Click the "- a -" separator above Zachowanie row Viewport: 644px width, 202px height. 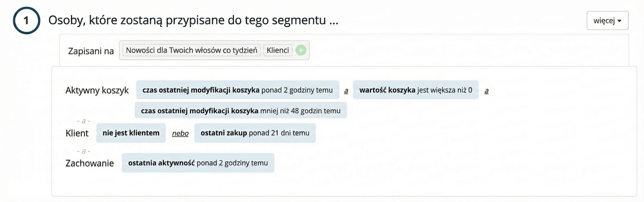83,151
